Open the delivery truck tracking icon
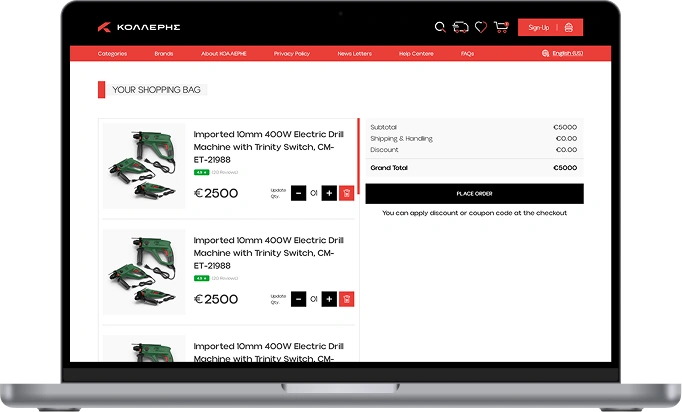682x412 pixels. point(460,27)
